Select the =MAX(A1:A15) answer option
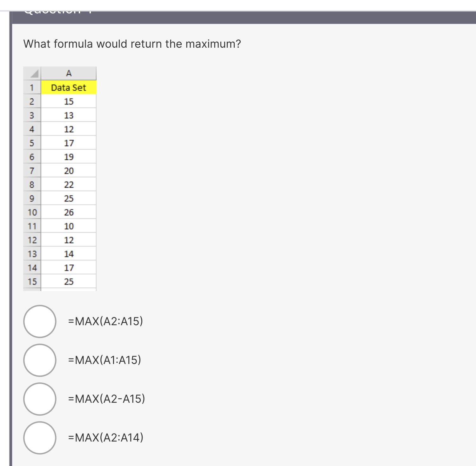476x466 pixels. coord(39,360)
